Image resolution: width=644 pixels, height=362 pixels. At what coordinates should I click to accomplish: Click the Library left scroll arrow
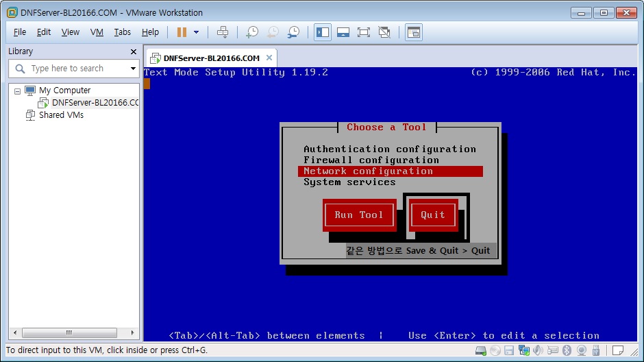[15, 333]
